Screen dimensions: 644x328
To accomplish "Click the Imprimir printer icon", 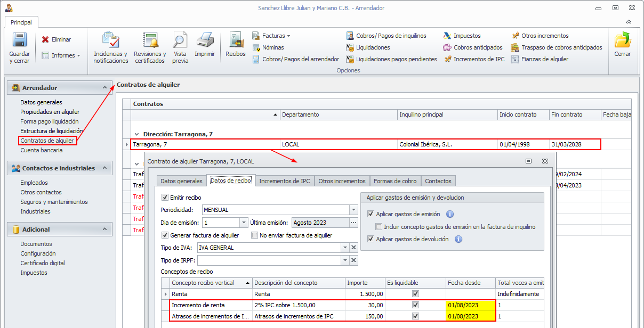I will point(205,40).
